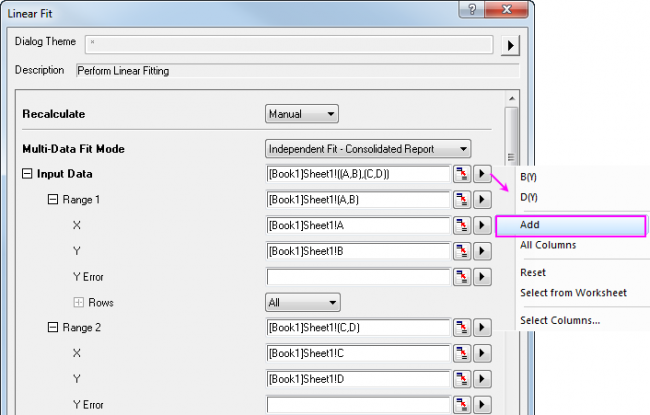This screenshot has height=415, width=650.
Task: Open arrow flyout next to Range 2 Y
Action: (484, 378)
